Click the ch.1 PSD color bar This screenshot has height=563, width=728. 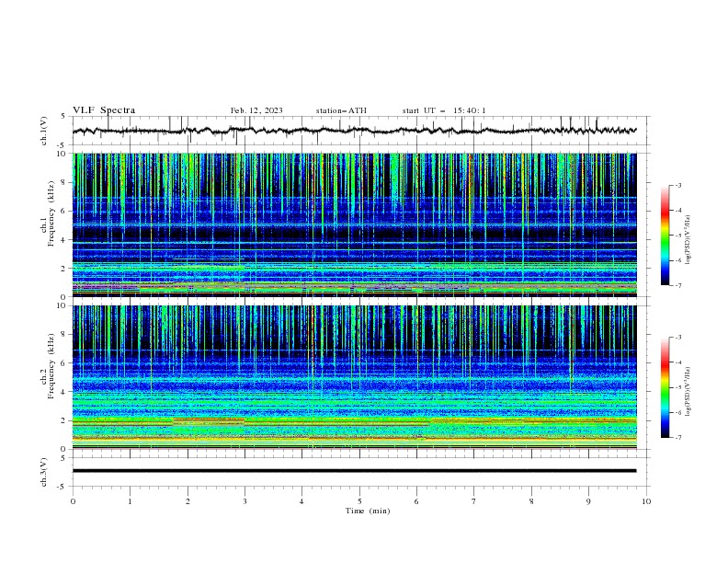point(665,236)
